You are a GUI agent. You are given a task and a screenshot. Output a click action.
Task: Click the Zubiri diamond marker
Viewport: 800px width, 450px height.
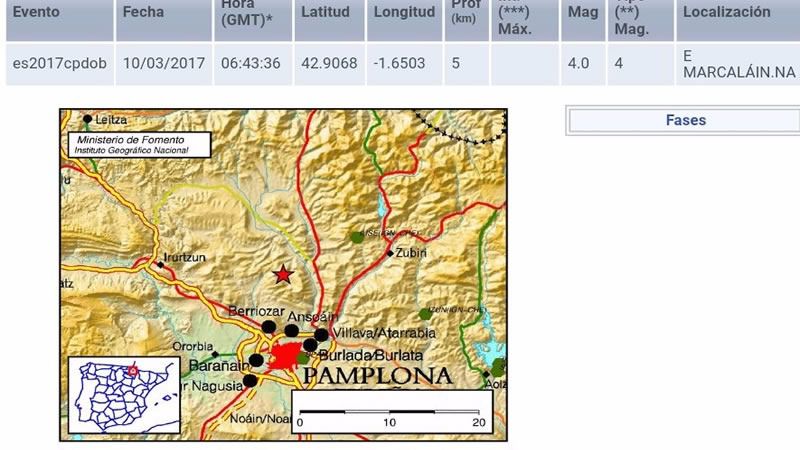pos(390,253)
